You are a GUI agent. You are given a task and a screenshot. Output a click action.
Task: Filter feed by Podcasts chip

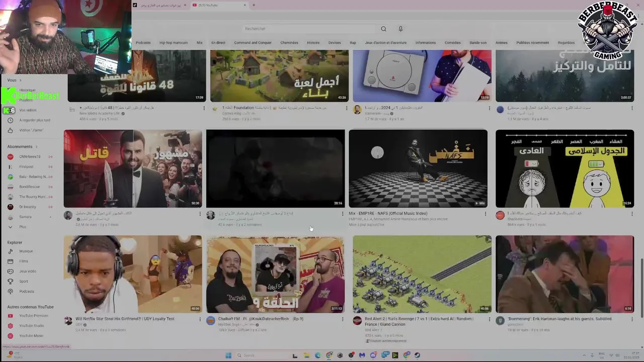point(143,43)
